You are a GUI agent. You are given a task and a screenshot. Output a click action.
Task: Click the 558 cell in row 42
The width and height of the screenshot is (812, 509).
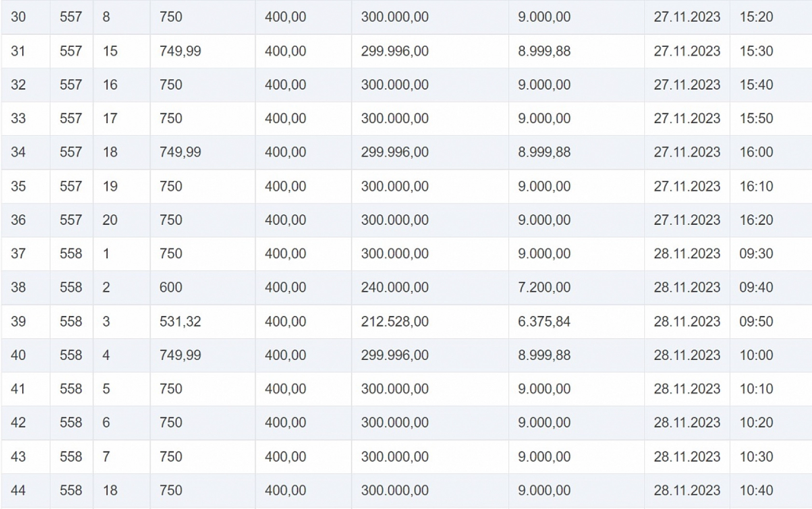click(x=71, y=423)
